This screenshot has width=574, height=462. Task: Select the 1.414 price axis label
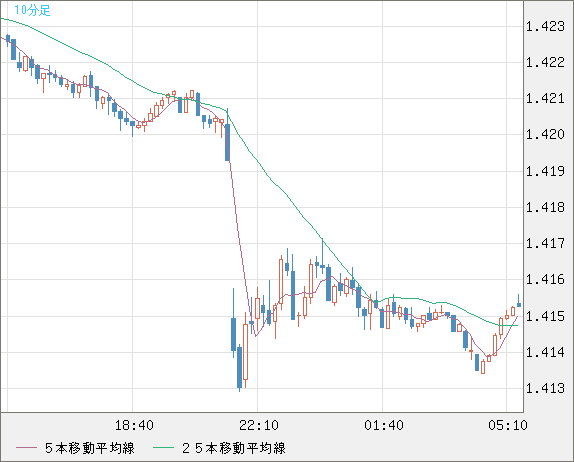pyautogui.click(x=545, y=353)
